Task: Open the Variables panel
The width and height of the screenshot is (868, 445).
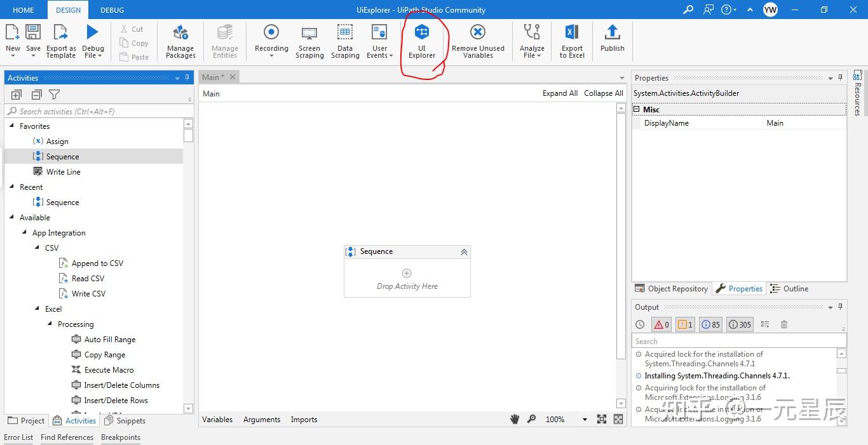Action: (x=217, y=420)
